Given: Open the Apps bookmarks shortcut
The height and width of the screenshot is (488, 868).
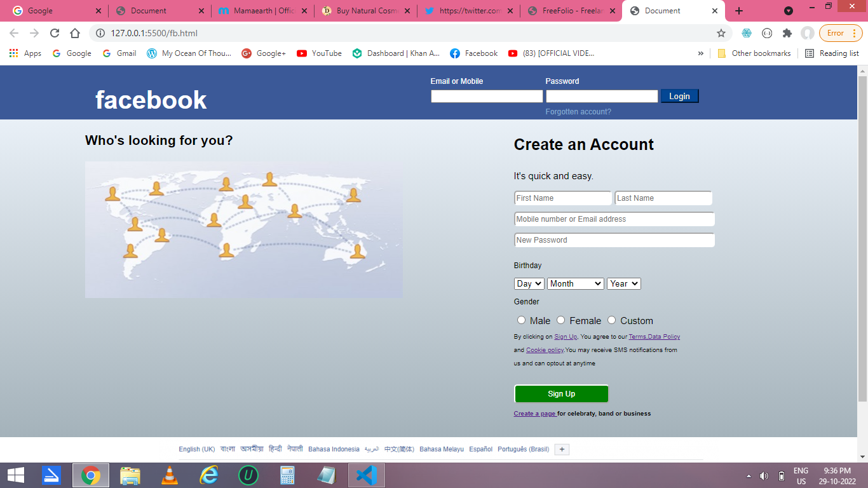Looking at the screenshot, I should click(25, 53).
